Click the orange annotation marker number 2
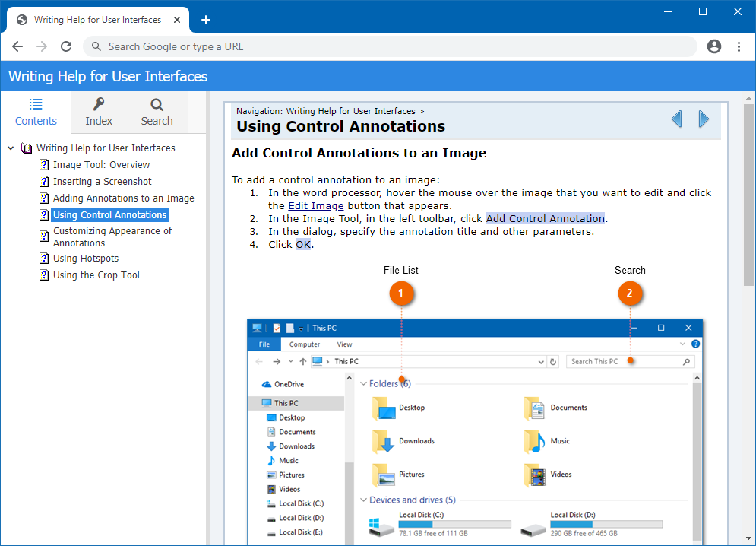The width and height of the screenshot is (756, 546). [630, 293]
